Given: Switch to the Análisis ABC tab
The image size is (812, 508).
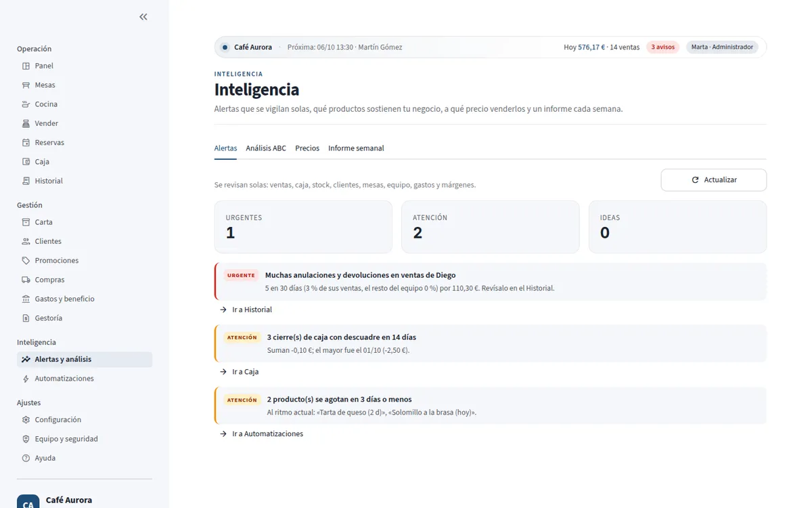Looking at the screenshot, I should point(266,148).
